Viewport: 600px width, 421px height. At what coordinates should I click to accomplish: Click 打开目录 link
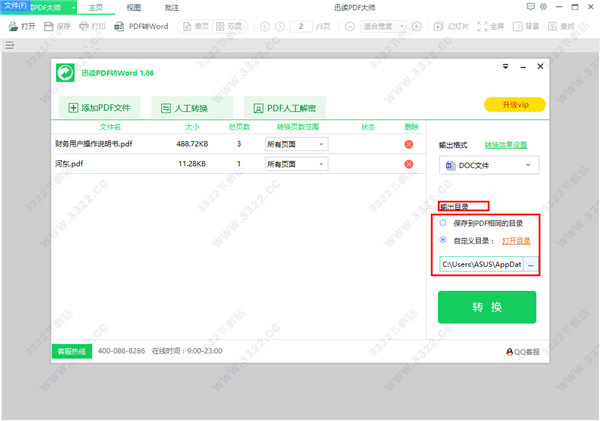point(516,241)
